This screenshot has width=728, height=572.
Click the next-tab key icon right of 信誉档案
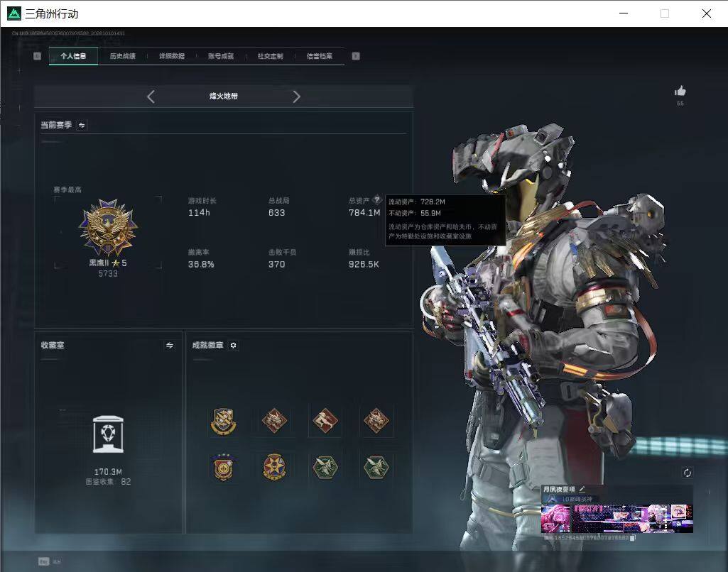pyautogui.click(x=356, y=56)
